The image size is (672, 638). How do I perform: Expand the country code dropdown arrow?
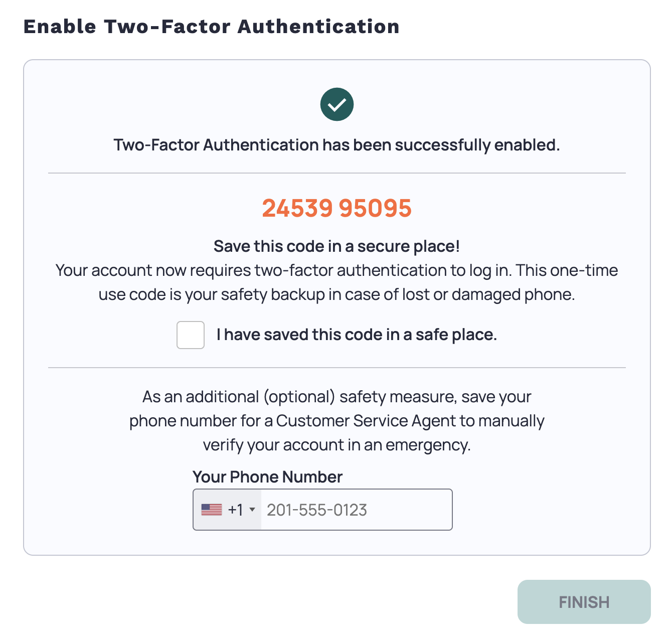coord(252,510)
